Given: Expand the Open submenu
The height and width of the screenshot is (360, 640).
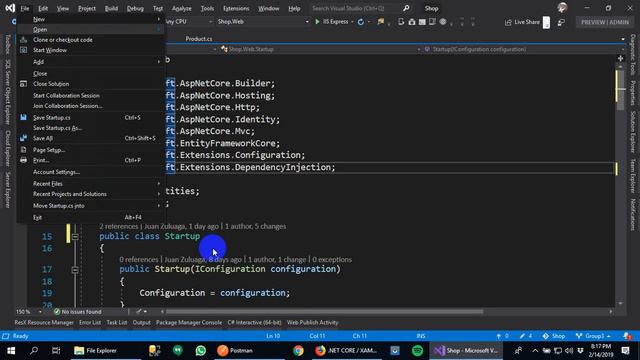Looking at the screenshot, I should click(91, 29).
